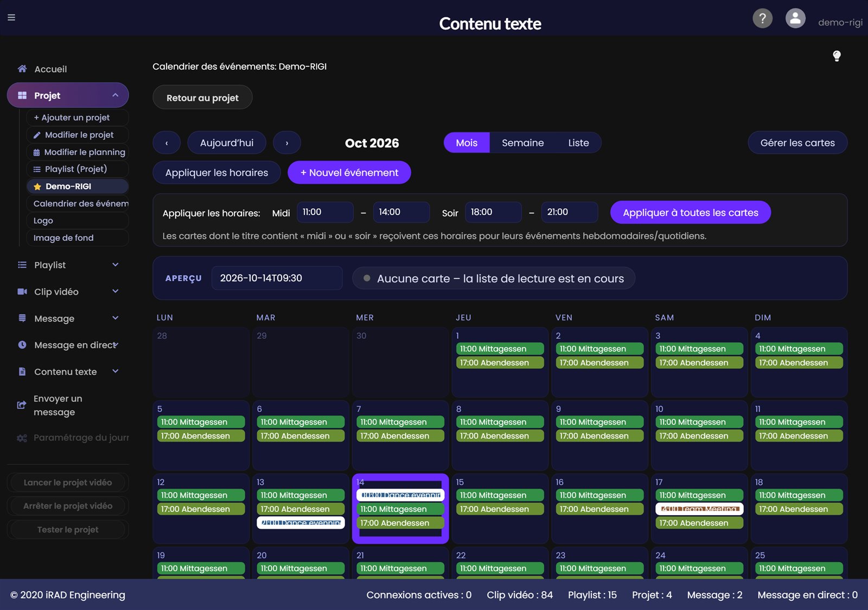The height and width of the screenshot is (610, 868).
Task: Go to the next month
Action: coord(287,143)
